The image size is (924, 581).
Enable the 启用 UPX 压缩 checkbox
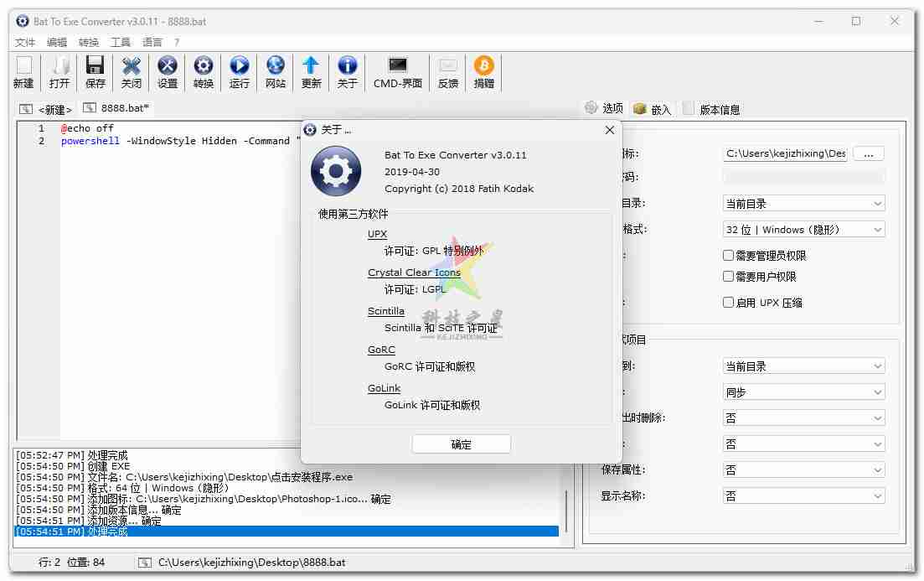click(729, 303)
